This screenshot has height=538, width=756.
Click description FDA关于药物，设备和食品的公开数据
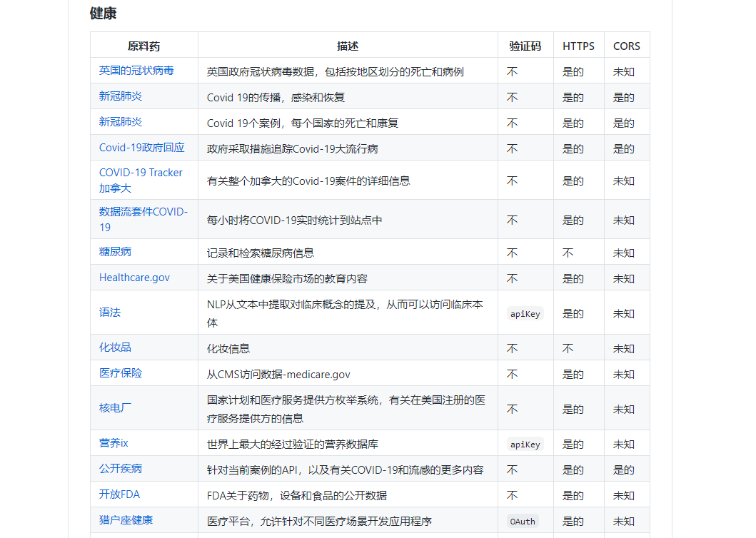(x=297, y=496)
